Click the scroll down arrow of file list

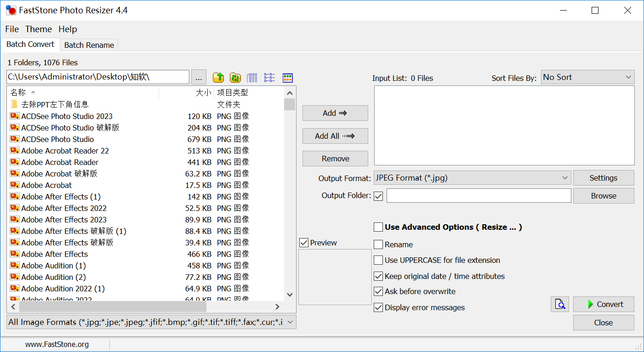pyautogui.click(x=290, y=295)
